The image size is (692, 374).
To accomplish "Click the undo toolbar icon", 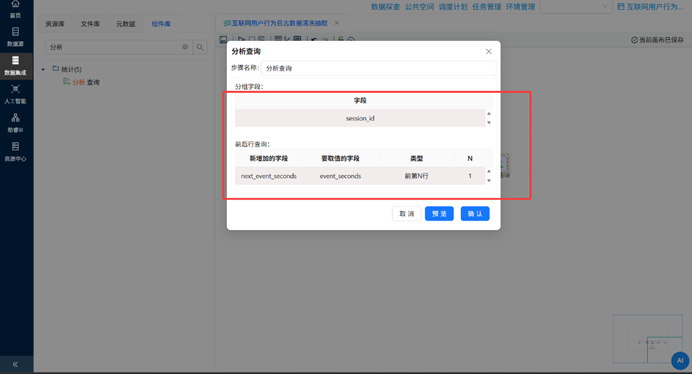I will [314, 40].
